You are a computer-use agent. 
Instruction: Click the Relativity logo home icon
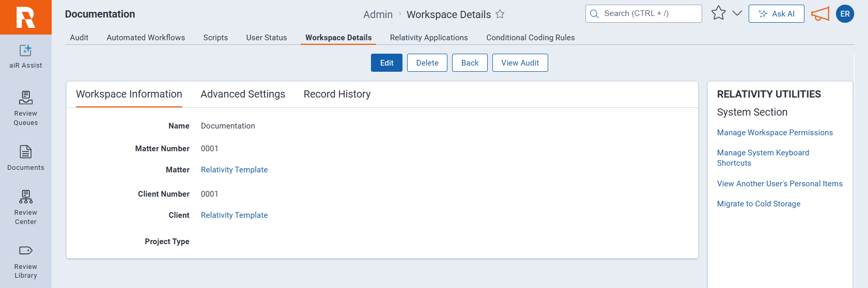(x=25, y=17)
